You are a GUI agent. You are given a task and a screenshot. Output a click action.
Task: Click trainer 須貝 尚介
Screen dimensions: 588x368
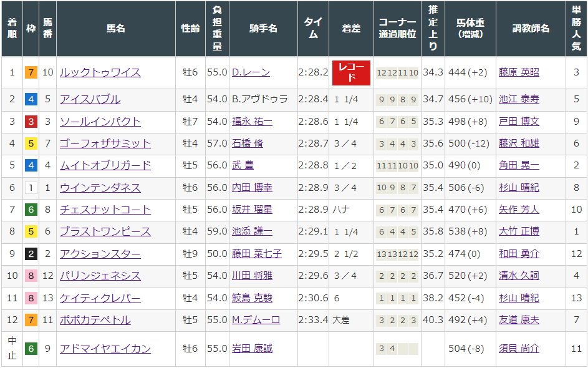click(x=519, y=349)
